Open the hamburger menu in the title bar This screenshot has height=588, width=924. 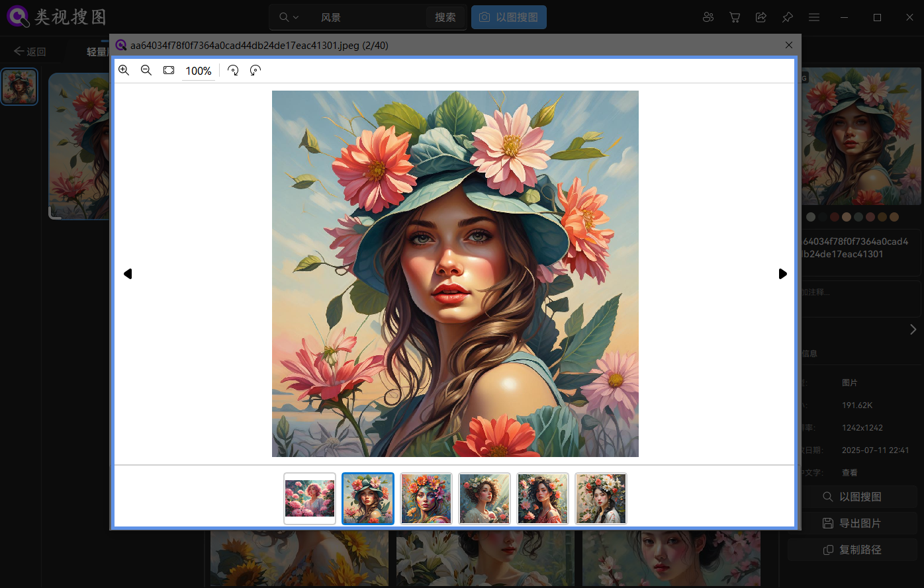pyautogui.click(x=814, y=17)
